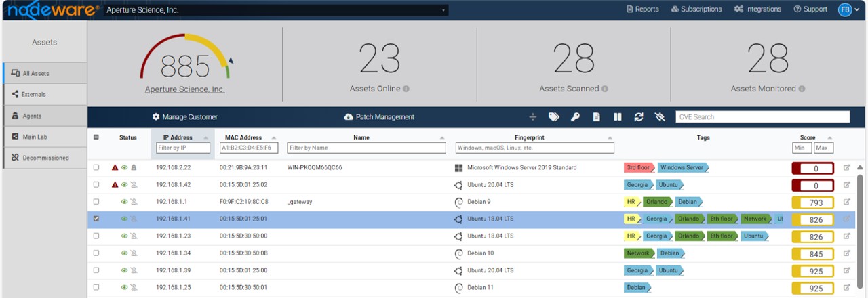Select Agents in sidebar

(45, 116)
